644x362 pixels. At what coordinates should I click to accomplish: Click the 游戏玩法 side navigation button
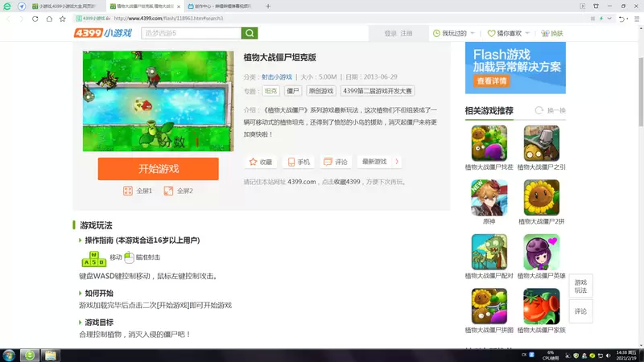(580, 286)
